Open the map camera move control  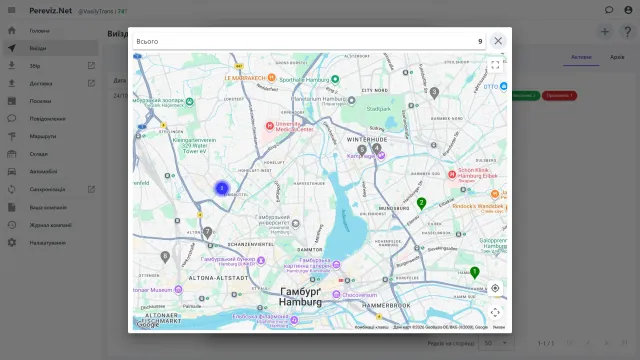pos(495,312)
